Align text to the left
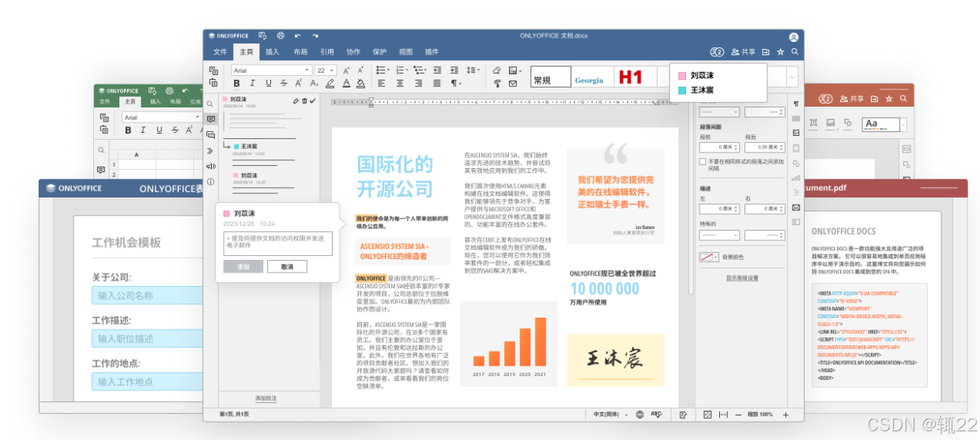 point(382,83)
